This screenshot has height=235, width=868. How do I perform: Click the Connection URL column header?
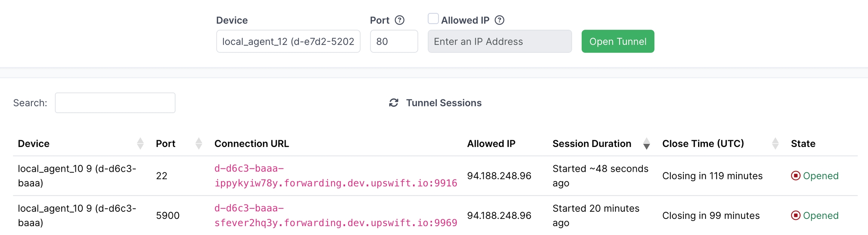[252, 144]
